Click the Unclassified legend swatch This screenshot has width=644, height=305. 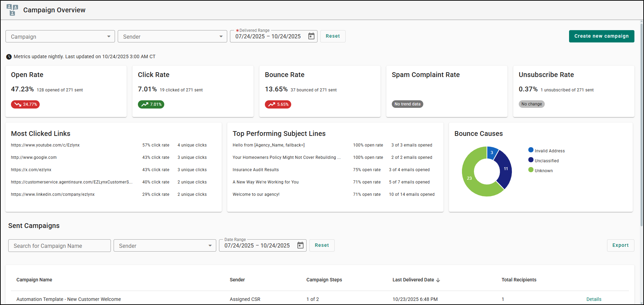click(531, 160)
